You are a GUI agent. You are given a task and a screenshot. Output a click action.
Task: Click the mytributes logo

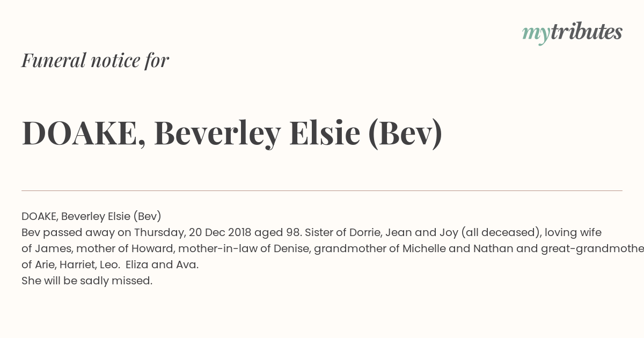[572, 33]
